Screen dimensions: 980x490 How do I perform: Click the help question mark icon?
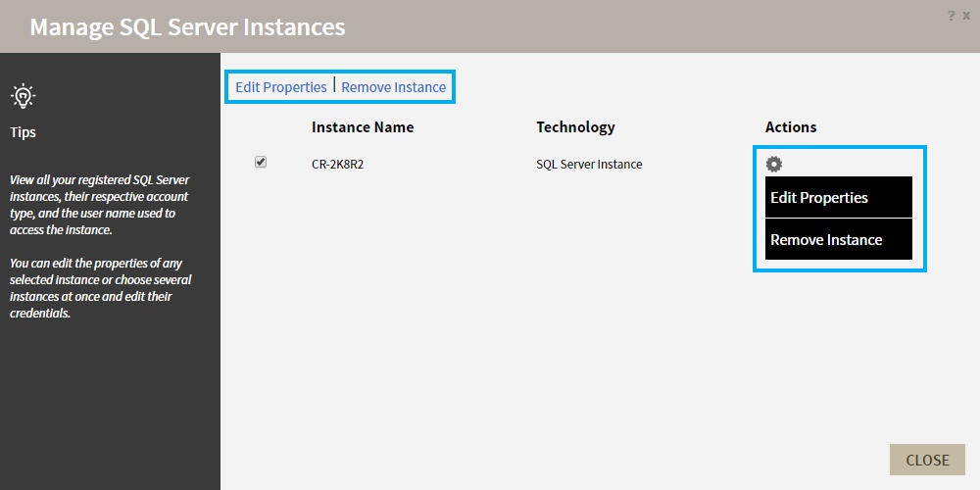pyautogui.click(x=951, y=16)
